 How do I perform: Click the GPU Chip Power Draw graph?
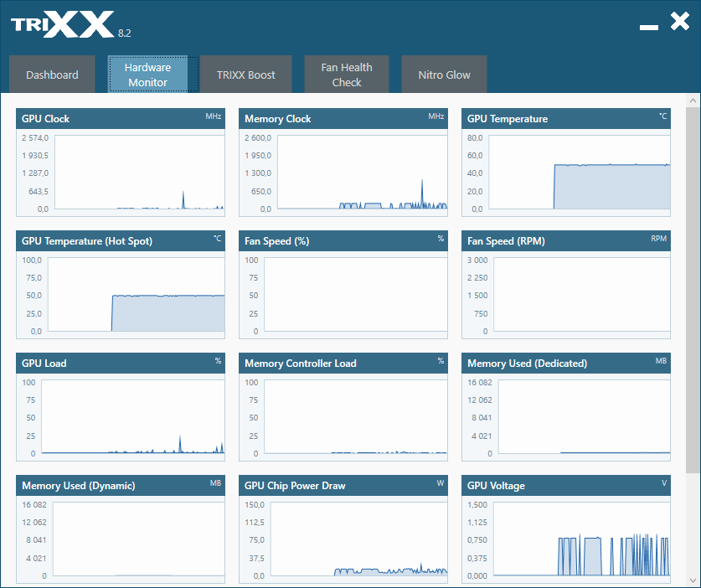coord(359,539)
